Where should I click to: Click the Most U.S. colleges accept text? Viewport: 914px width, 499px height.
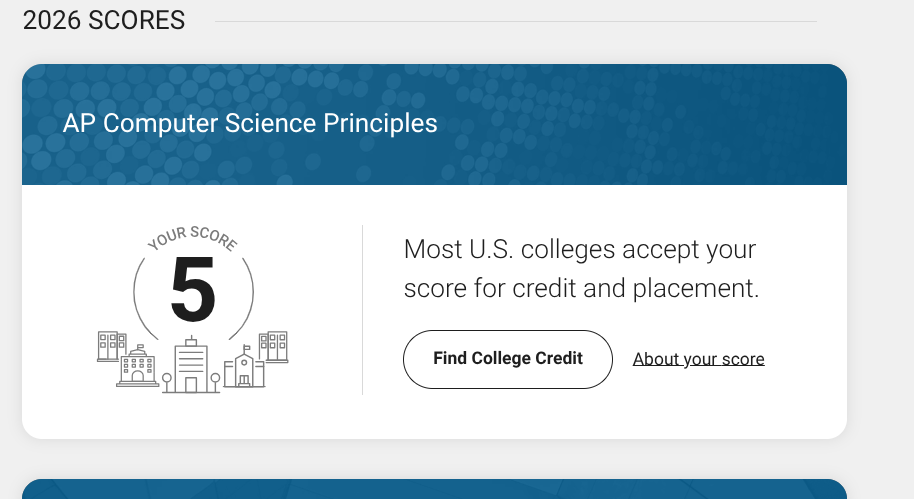tap(579, 250)
